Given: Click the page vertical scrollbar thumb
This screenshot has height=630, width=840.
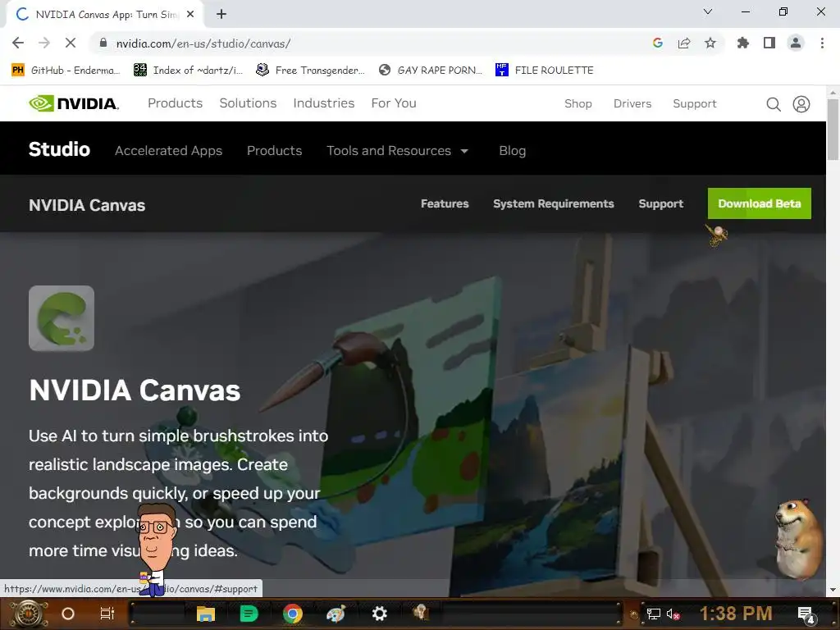Looking at the screenshot, I should tap(833, 130).
